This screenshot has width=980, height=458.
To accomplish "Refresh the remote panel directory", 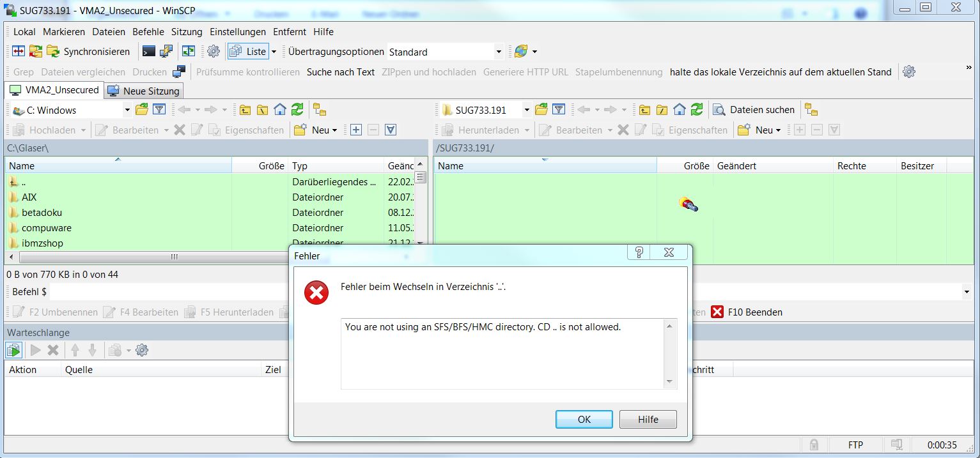I will tap(697, 110).
